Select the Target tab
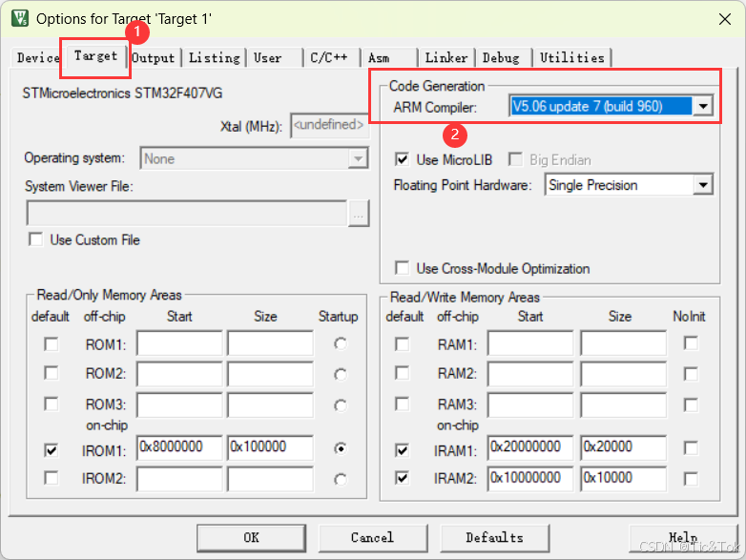 pyautogui.click(x=95, y=56)
